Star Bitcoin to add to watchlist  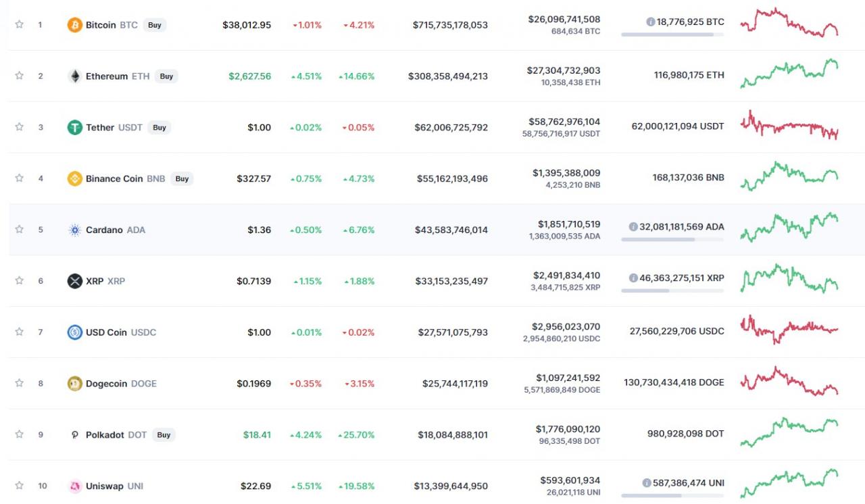[20, 24]
